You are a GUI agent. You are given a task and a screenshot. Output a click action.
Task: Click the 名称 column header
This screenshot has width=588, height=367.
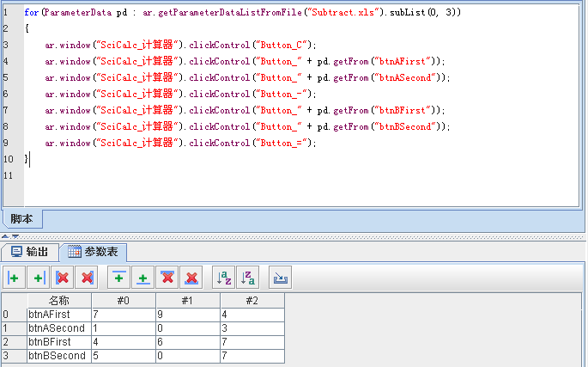58,301
